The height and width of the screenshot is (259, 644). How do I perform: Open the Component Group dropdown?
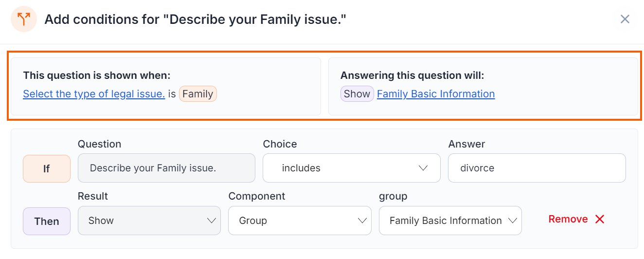(x=300, y=221)
